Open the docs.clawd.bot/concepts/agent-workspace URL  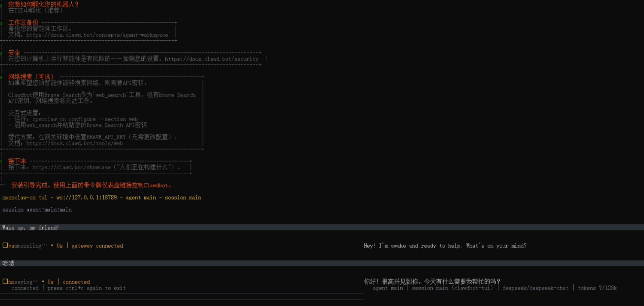tap(97, 35)
